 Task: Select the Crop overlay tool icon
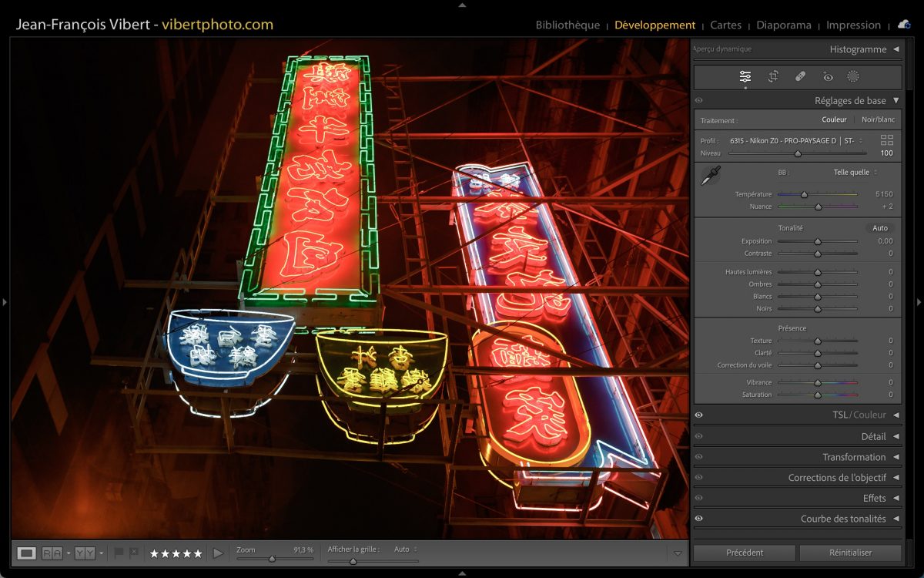click(x=773, y=76)
